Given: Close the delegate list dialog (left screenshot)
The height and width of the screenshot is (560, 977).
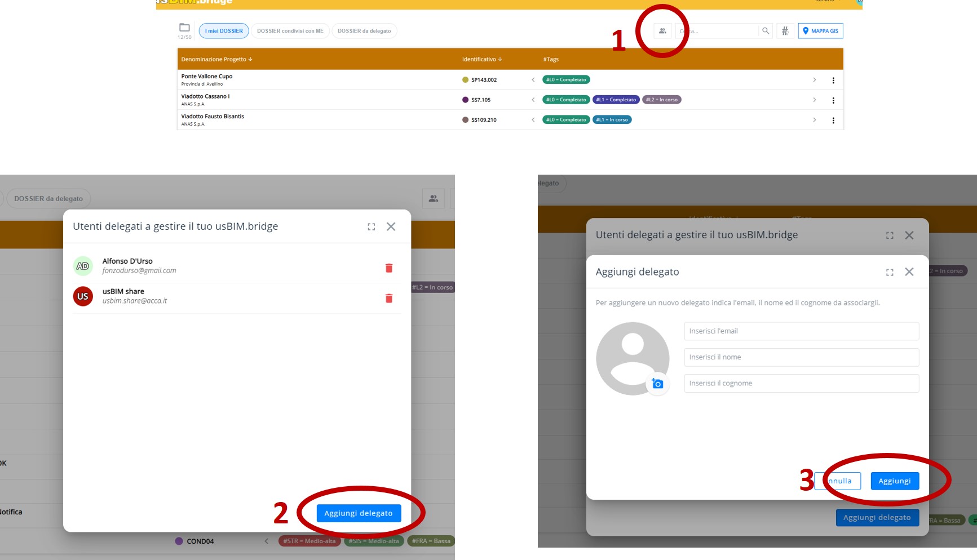Looking at the screenshot, I should click(x=391, y=226).
